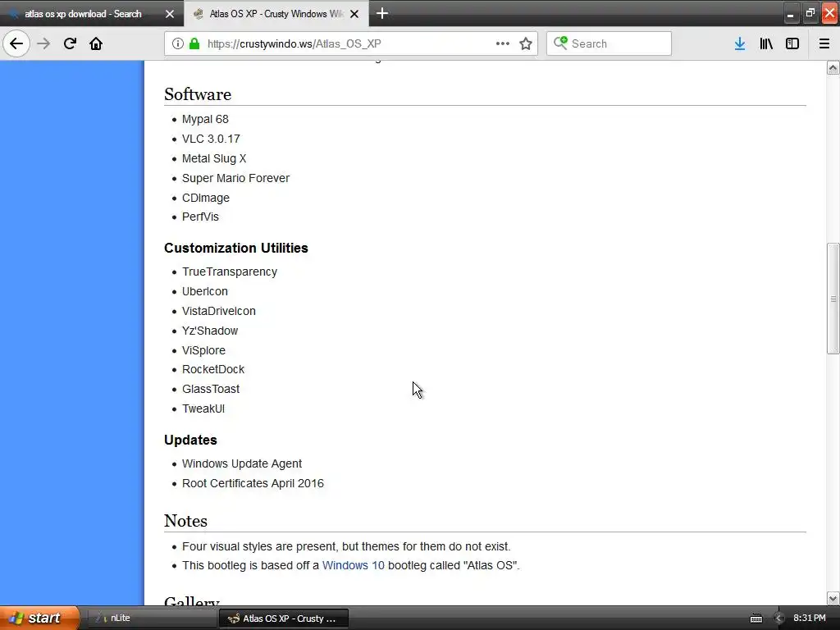Close the Atlas OS XP wiki tab

click(x=354, y=14)
